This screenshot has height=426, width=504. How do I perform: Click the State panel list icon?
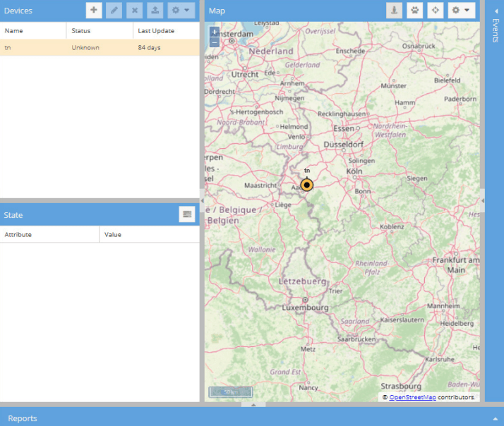(186, 214)
